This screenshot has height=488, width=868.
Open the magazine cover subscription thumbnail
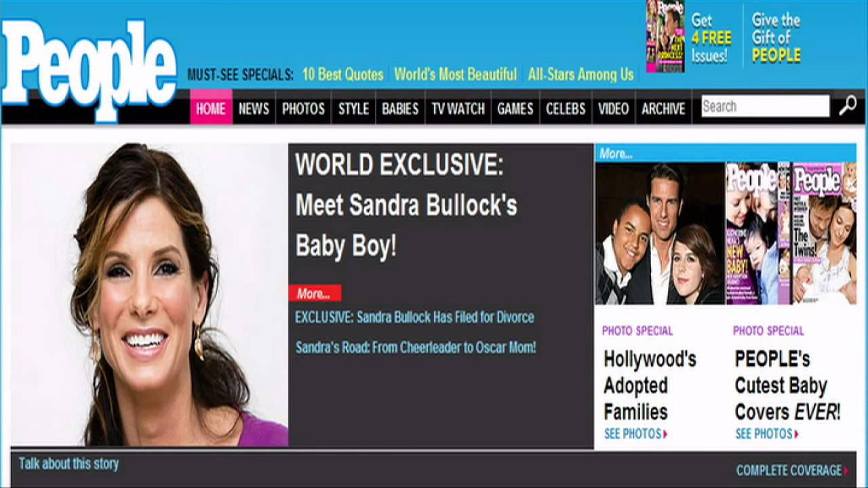[665, 36]
